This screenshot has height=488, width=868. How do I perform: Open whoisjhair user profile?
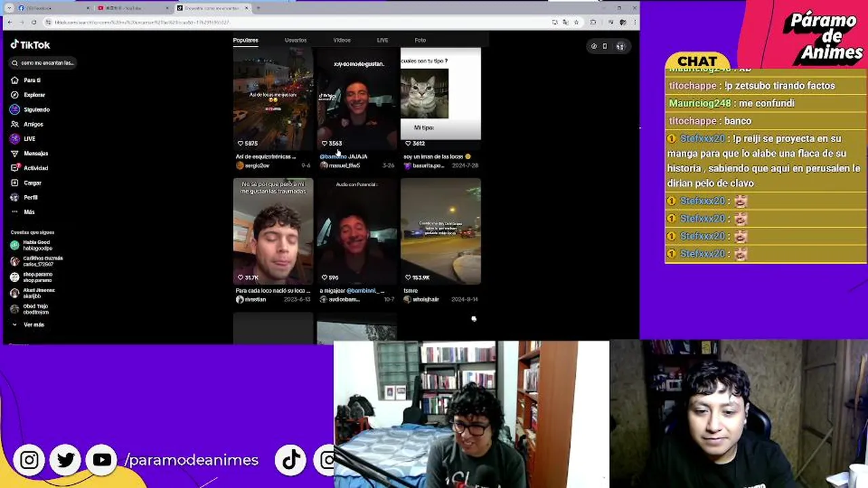[x=421, y=300]
